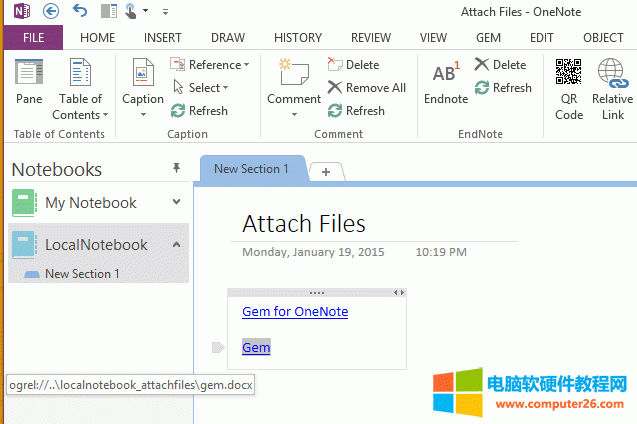Edit the Attach Files page title
637x424 pixels.
303,223
